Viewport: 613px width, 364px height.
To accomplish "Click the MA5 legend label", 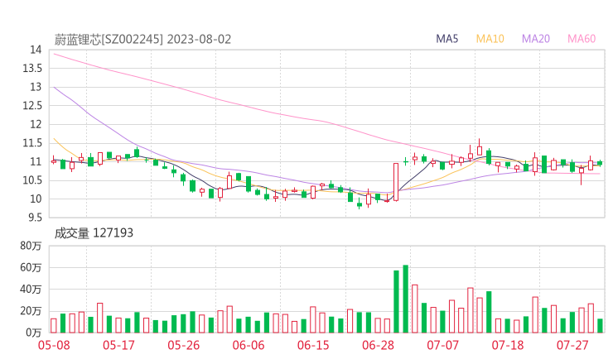I will coord(446,39).
